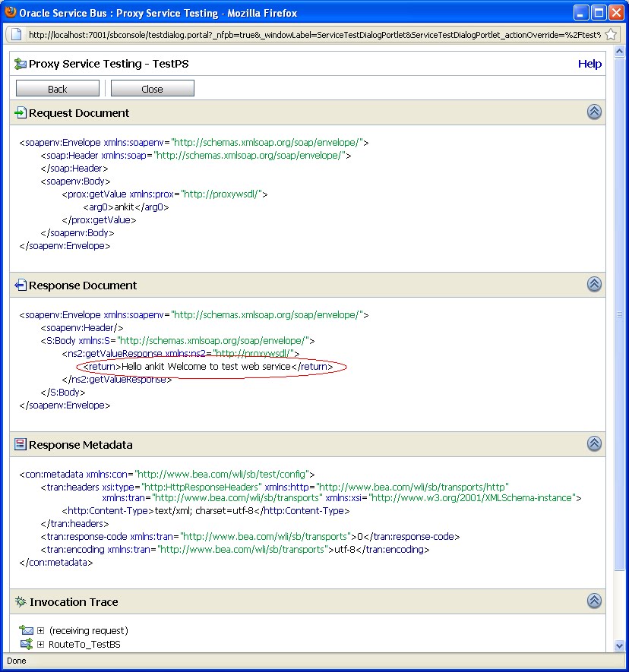Click the Close button in the test dialog
Viewport: 629px width, 672px height.
point(152,89)
